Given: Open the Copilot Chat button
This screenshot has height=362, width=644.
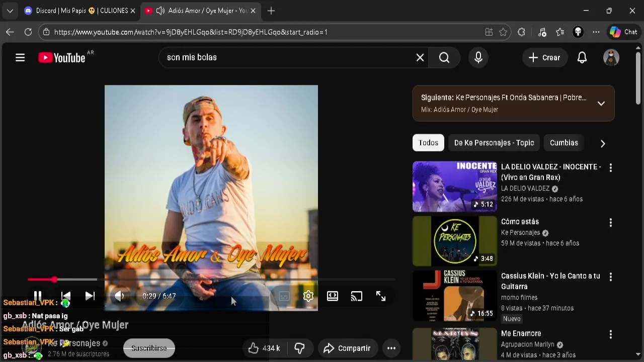Looking at the screenshot, I should pos(624,32).
